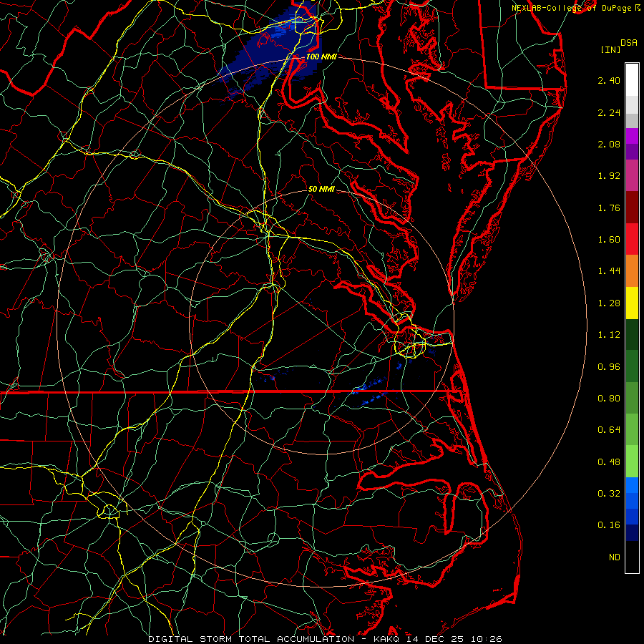Click the ND legend label
The height and width of the screenshot is (644, 644).
(x=615, y=557)
